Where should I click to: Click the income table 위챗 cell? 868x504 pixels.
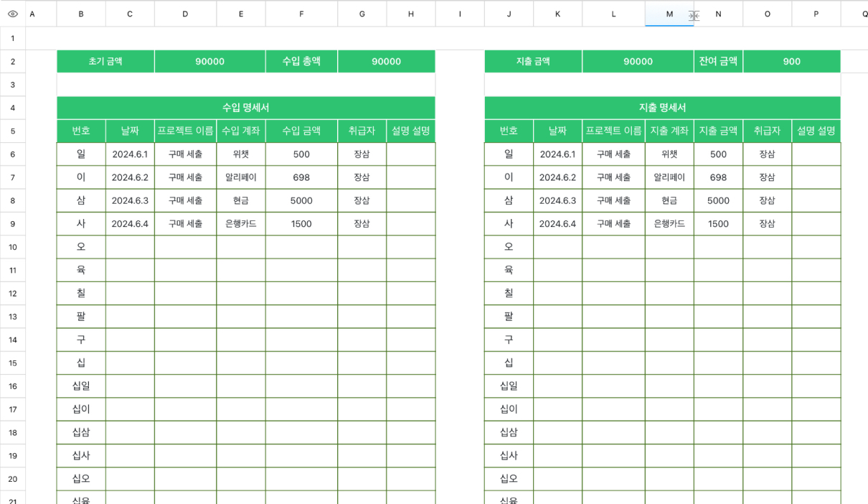(x=241, y=154)
